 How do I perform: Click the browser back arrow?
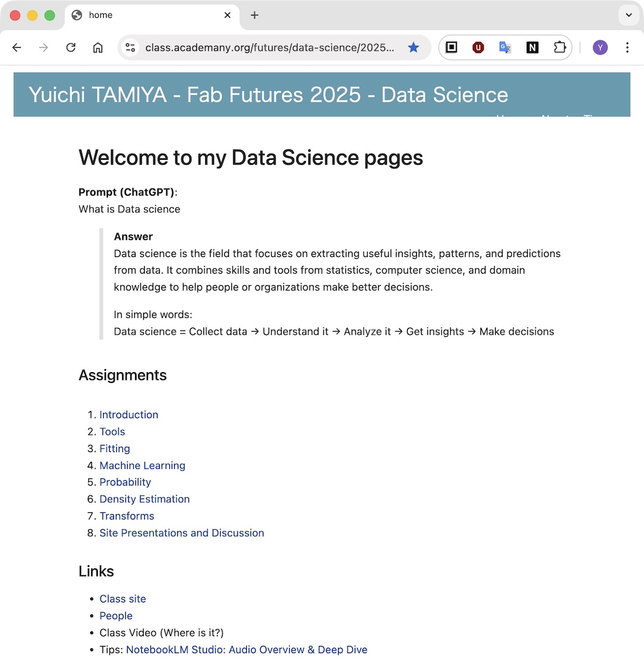click(x=17, y=48)
